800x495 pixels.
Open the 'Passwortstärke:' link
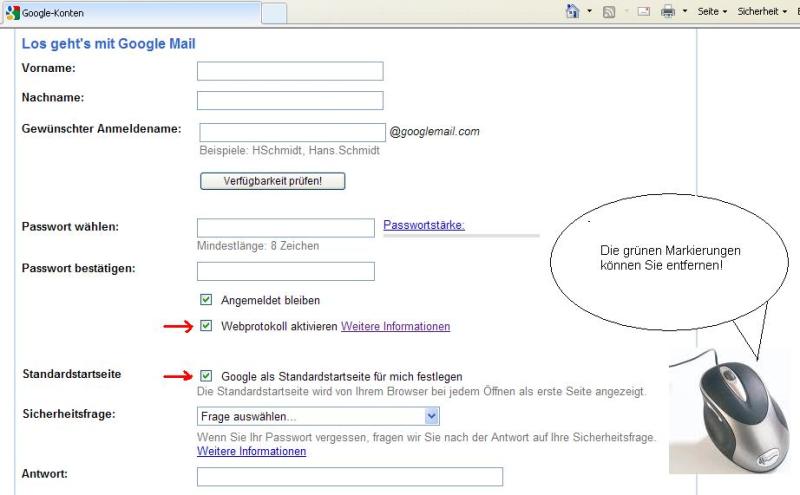pyautogui.click(x=424, y=225)
